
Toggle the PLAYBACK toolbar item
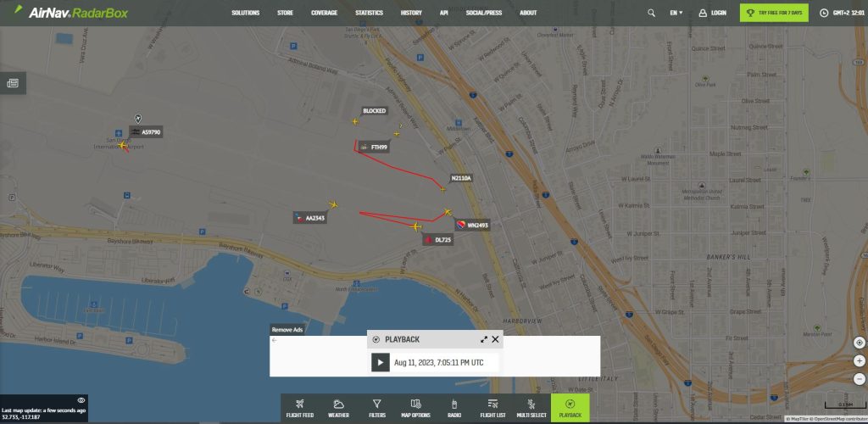570,409
